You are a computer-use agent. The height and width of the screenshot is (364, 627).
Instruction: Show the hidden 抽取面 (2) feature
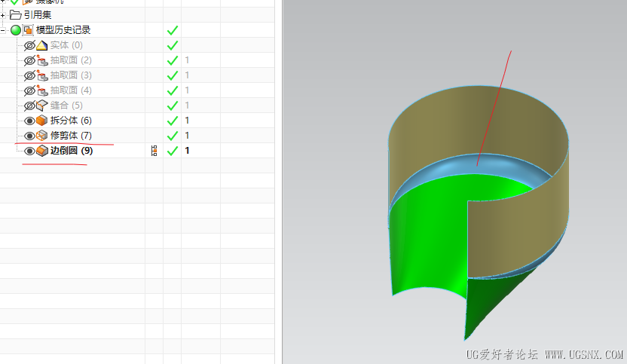pos(29,61)
